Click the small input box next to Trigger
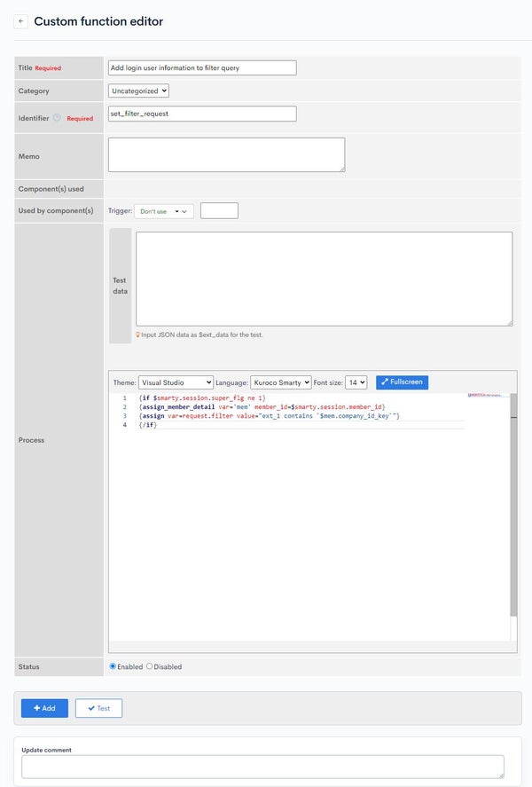532x787 pixels. point(219,211)
